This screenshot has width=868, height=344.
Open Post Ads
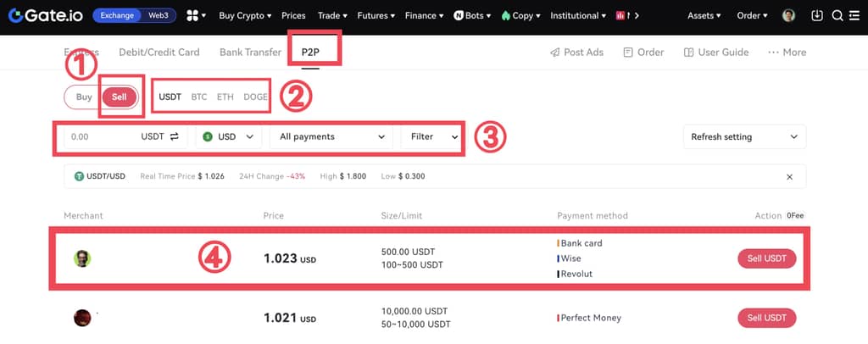point(576,52)
